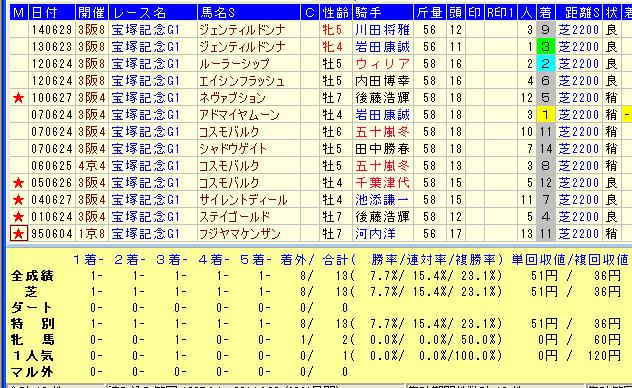Image resolution: width=632 pixels, height=388 pixels.
Task: Click the 1京8 venue cell for 950604
Action: tap(92, 234)
